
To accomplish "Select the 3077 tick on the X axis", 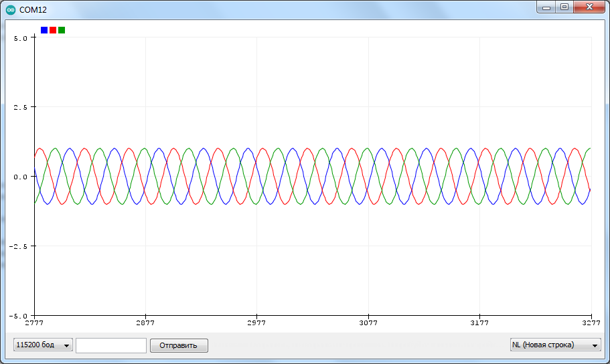I will click(x=368, y=323).
